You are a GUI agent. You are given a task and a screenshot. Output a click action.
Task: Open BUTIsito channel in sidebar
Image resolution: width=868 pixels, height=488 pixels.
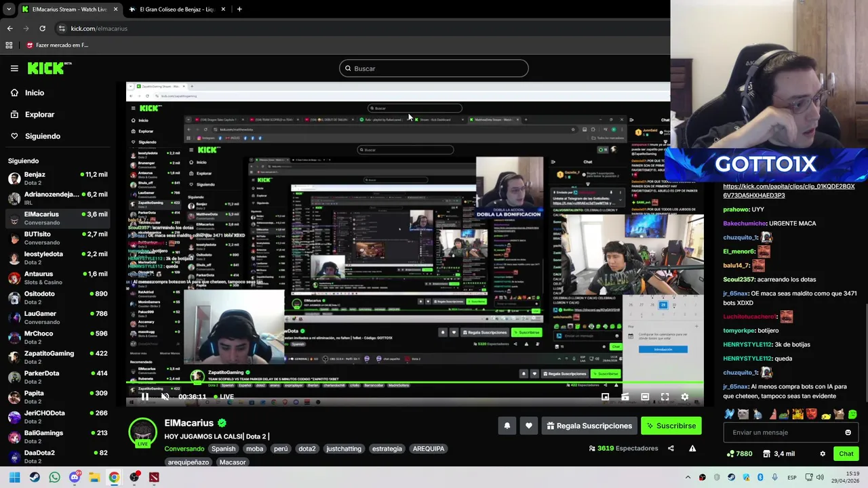click(58, 238)
